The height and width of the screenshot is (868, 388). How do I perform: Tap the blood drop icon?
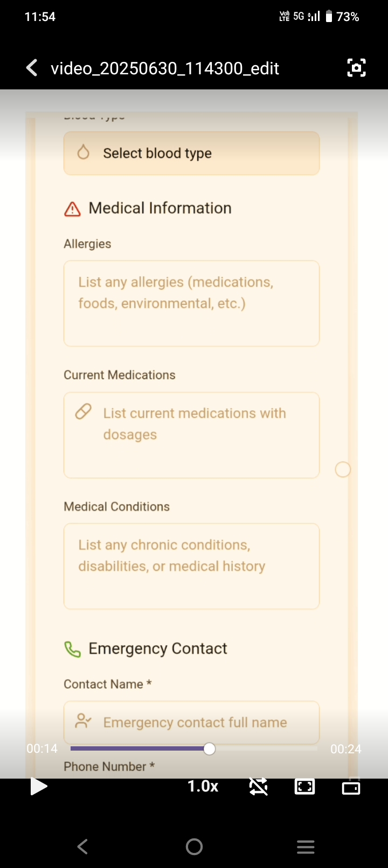coord(84,153)
